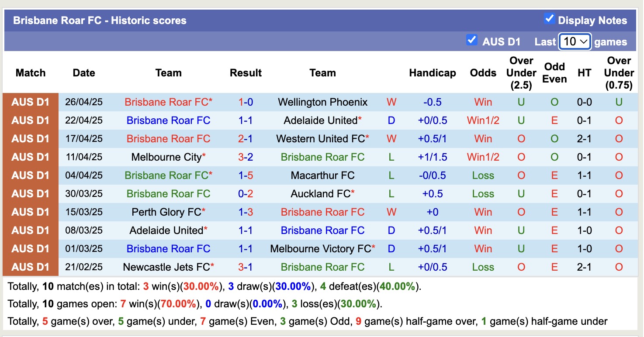This screenshot has width=644, height=337.
Task: Click the AUS D1 badge in the first row
Action: 31,102
